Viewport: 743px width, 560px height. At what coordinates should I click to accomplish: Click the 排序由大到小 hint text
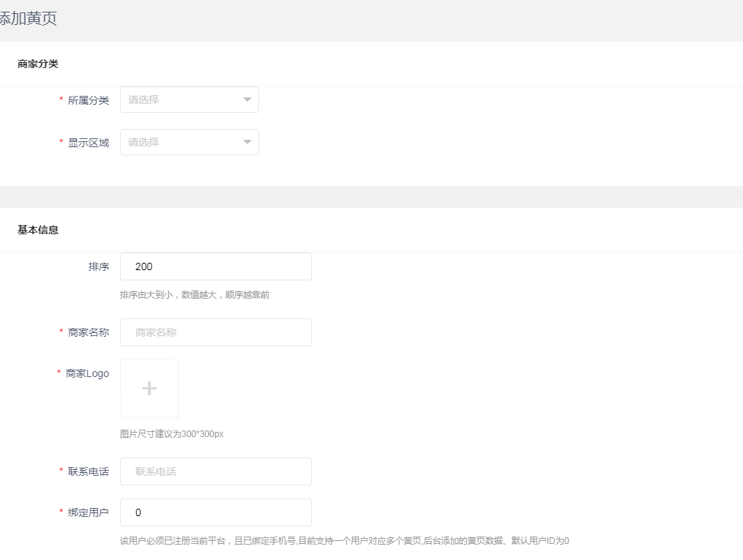pyautogui.click(x=194, y=295)
